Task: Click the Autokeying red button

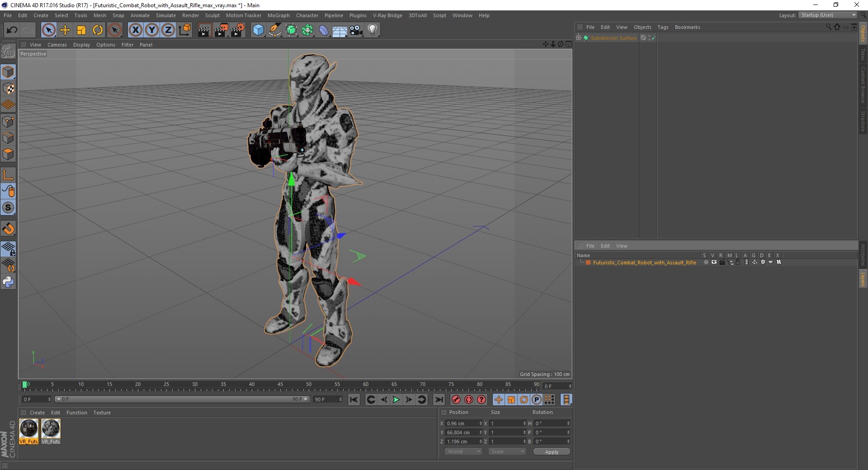Action: [469, 399]
